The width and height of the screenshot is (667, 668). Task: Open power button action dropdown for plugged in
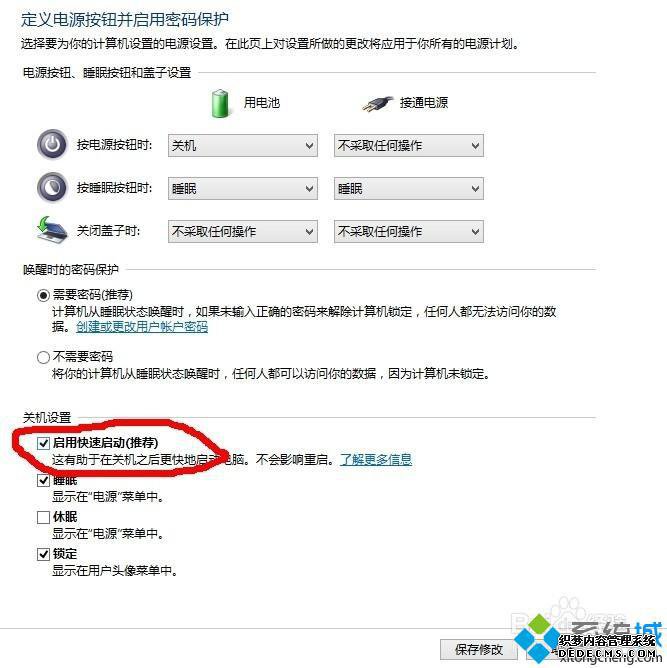(x=408, y=146)
